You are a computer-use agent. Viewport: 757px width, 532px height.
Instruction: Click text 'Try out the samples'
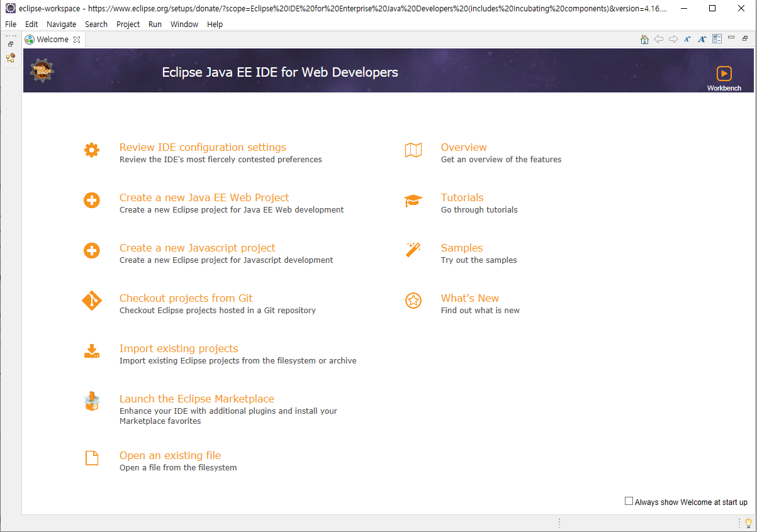coord(479,260)
